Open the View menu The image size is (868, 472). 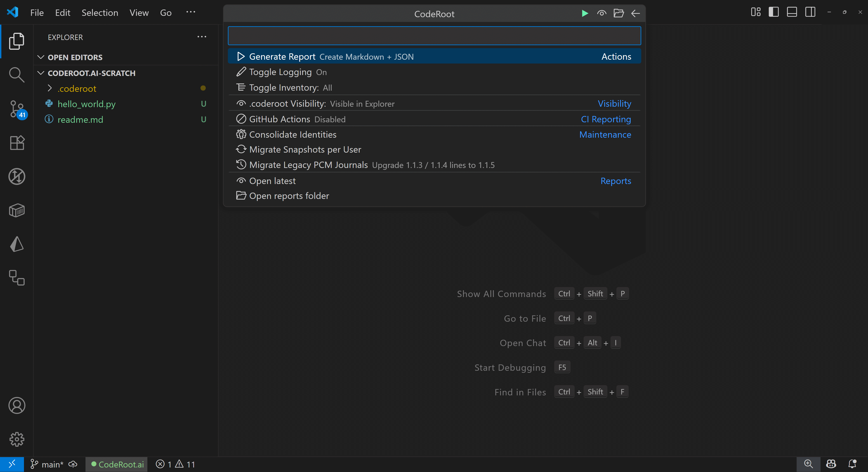point(139,13)
